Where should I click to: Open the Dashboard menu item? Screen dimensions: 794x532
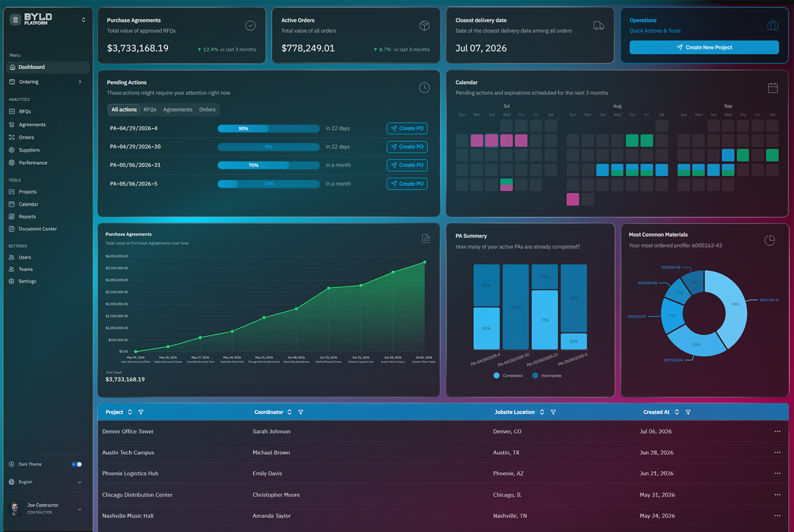48,67
